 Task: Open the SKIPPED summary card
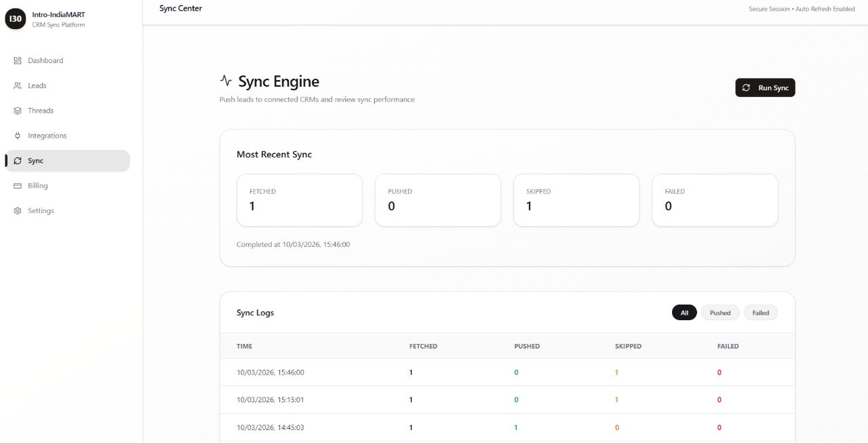[x=576, y=200]
